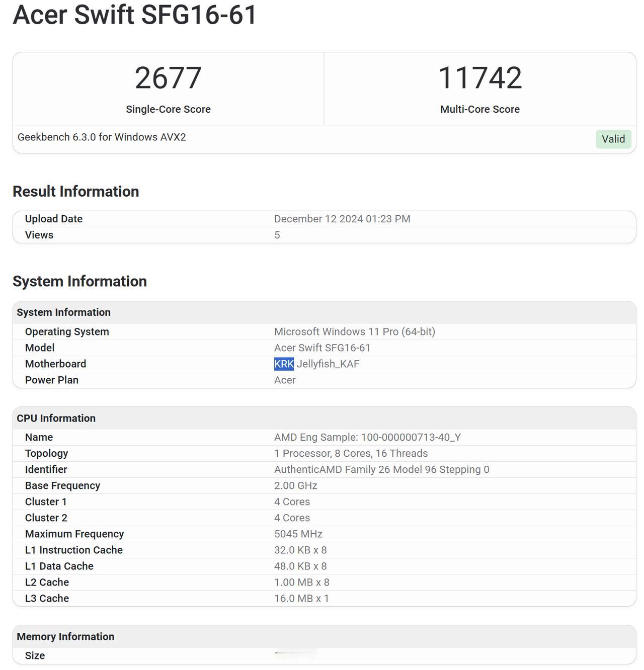
Task: Click the memory Size row label
Action: tap(35, 655)
